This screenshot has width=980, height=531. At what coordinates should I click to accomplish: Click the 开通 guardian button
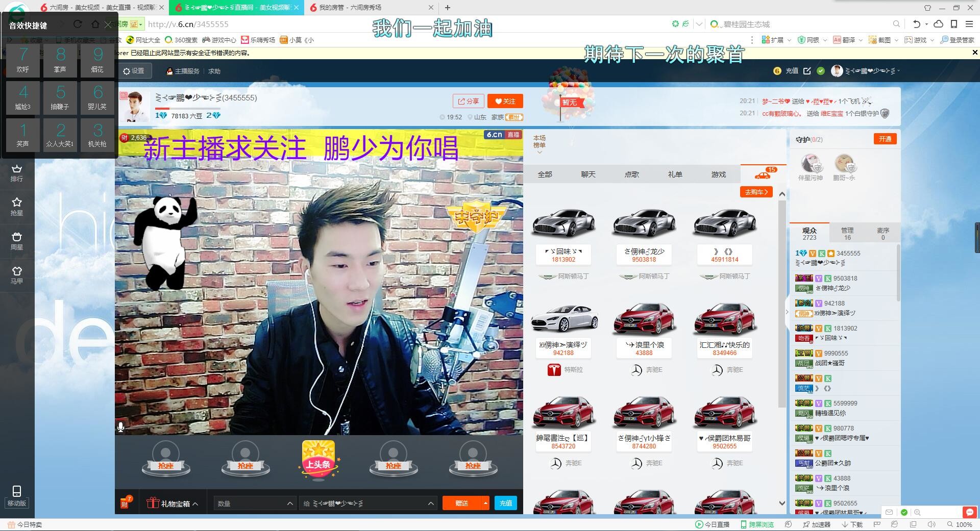pos(885,139)
